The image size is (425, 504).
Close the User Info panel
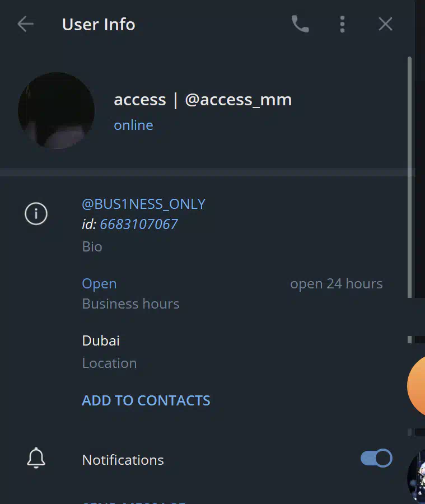point(385,24)
